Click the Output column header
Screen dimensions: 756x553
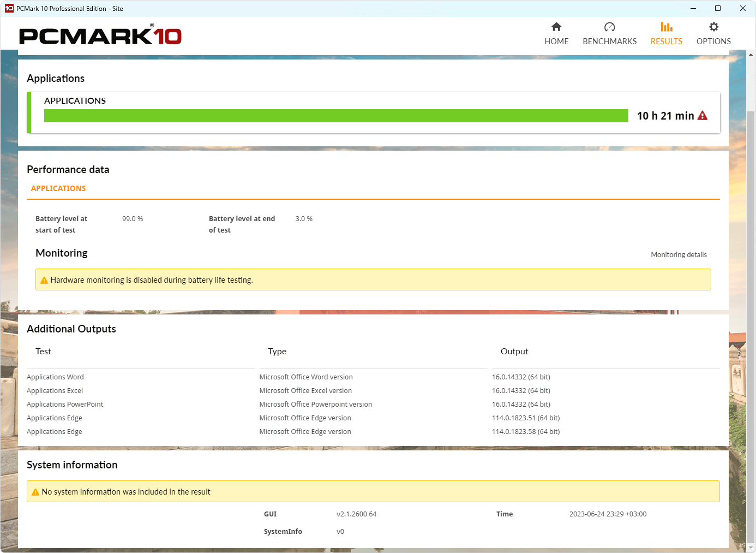pos(514,352)
